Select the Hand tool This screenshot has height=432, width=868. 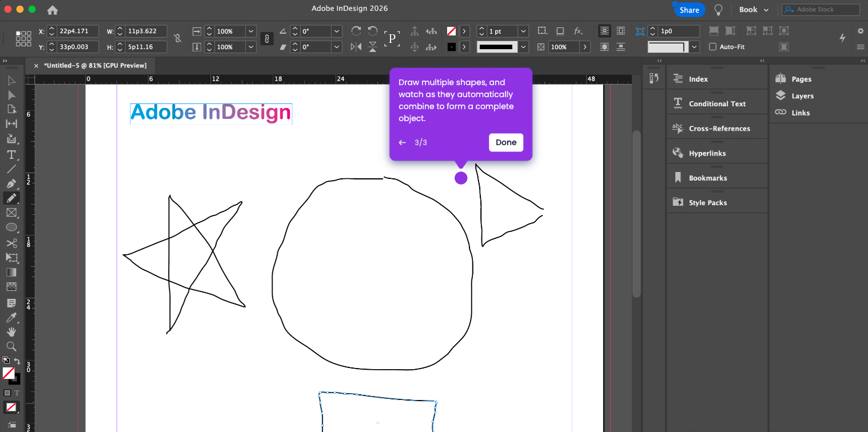11,332
